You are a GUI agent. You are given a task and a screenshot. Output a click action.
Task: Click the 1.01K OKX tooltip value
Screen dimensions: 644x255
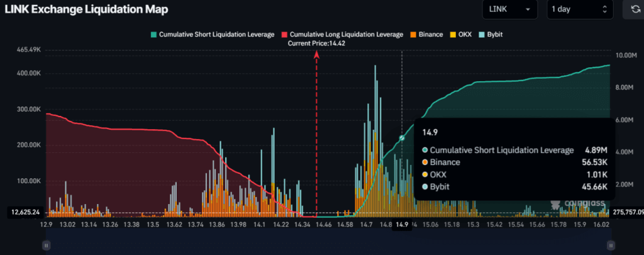click(597, 174)
